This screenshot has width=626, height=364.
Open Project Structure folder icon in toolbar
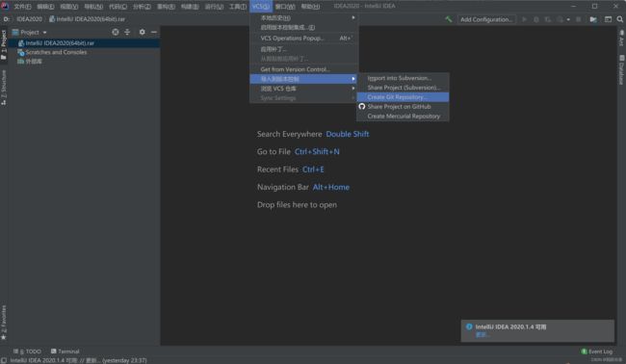(593, 19)
